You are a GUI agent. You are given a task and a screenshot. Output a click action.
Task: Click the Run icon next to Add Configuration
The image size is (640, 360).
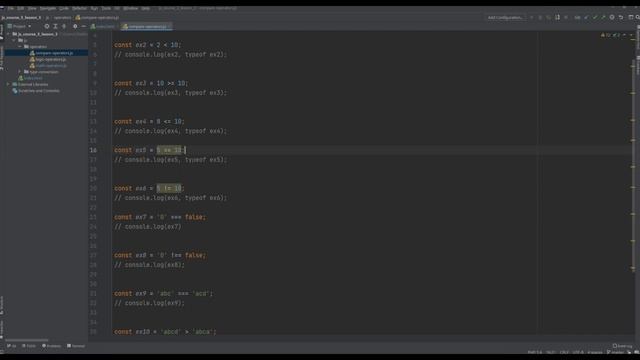(531, 18)
